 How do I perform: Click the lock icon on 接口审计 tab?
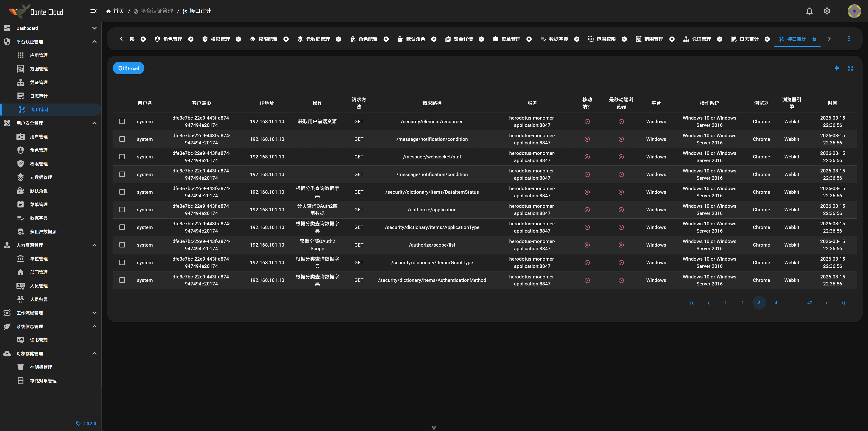814,39
